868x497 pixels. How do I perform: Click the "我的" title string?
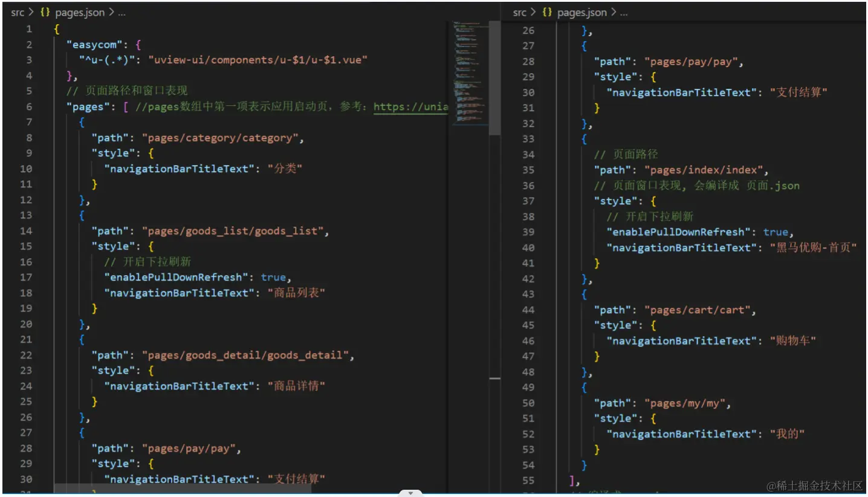pyautogui.click(x=787, y=434)
